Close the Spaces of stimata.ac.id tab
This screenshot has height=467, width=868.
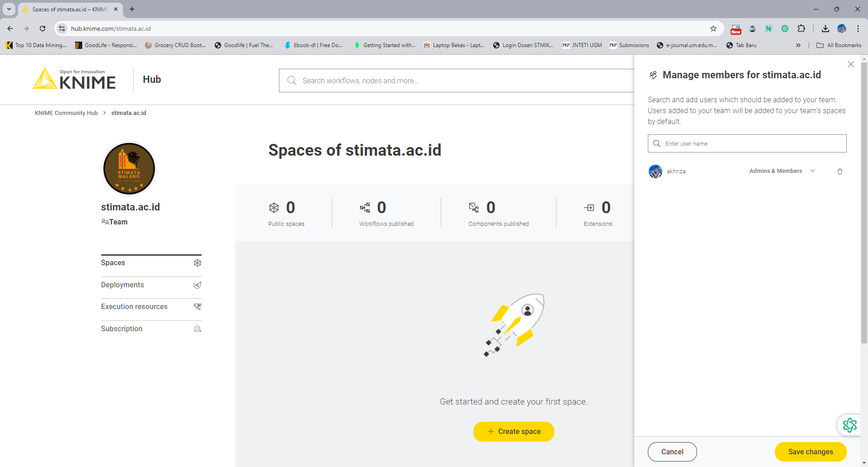pyautogui.click(x=116, y=9)
